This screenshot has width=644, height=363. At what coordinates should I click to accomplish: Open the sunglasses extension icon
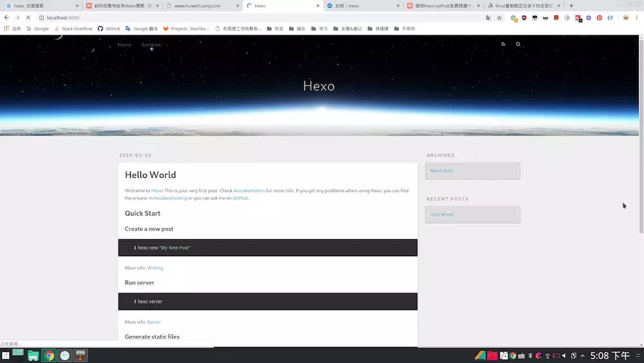[545, 17]
